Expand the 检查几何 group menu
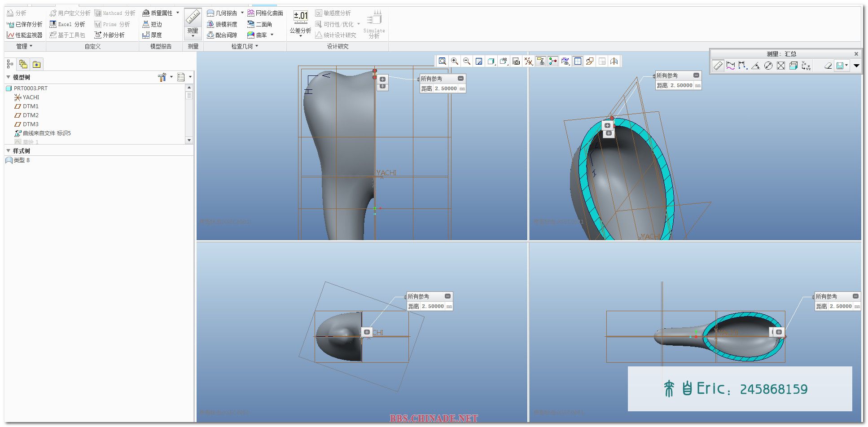 pyautogui.click(x=245, y=46)
